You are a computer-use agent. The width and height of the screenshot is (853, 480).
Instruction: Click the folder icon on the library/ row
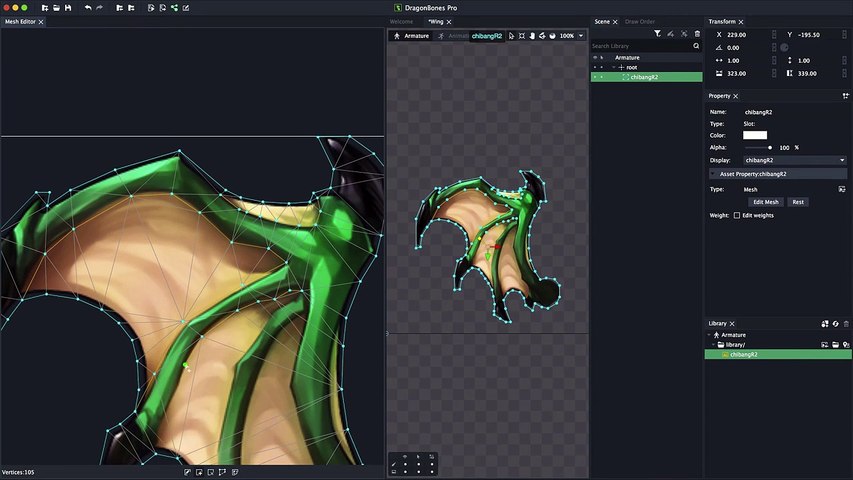point(835,344)
